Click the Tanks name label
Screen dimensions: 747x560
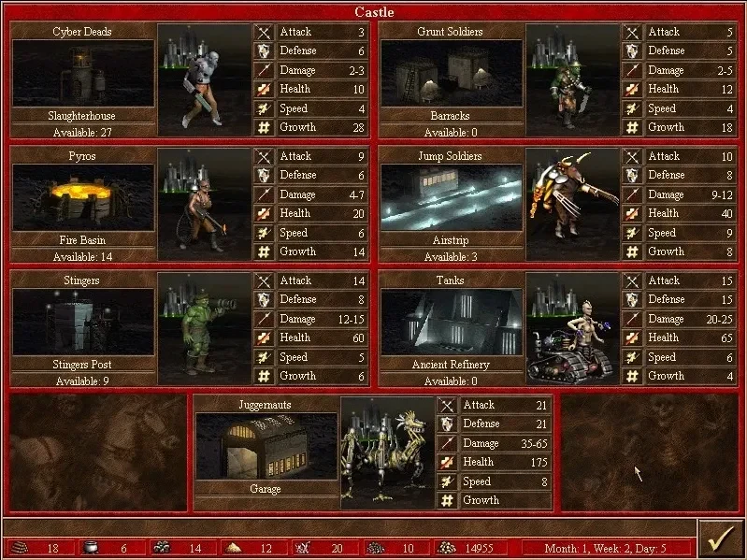[450, 280]
